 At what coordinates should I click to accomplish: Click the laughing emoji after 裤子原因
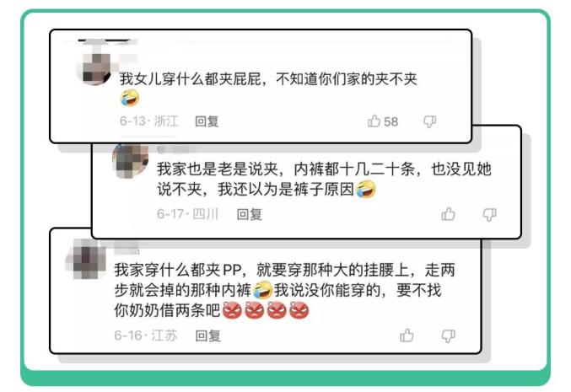click(366, 189)
